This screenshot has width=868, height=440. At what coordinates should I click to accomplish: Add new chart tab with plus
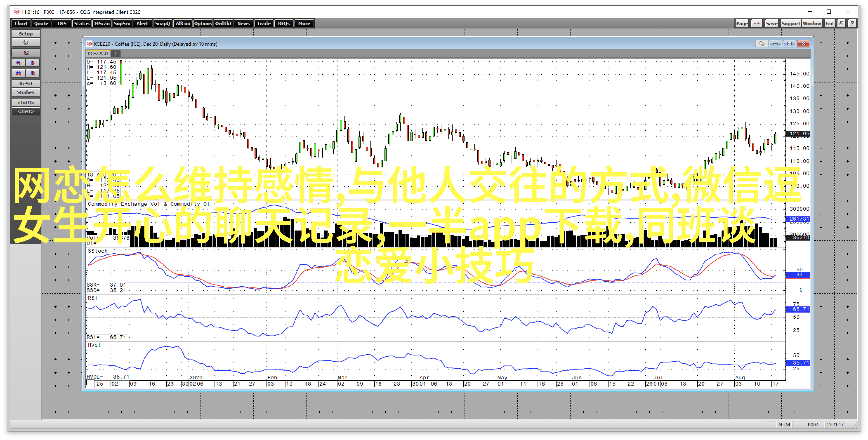coord(116,54)
